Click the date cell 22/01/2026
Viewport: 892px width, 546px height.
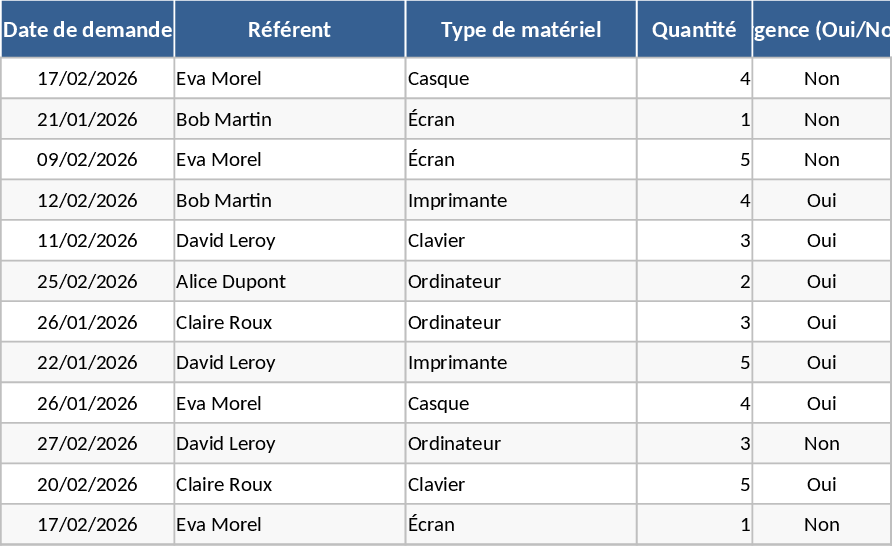(x=87, y=363)
